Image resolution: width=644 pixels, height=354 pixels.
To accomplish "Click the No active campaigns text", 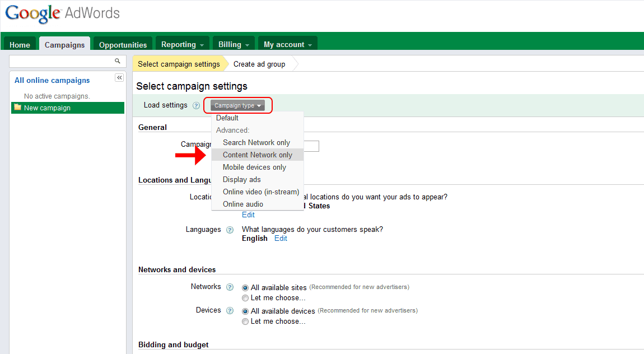I will (x=57, y=96).
